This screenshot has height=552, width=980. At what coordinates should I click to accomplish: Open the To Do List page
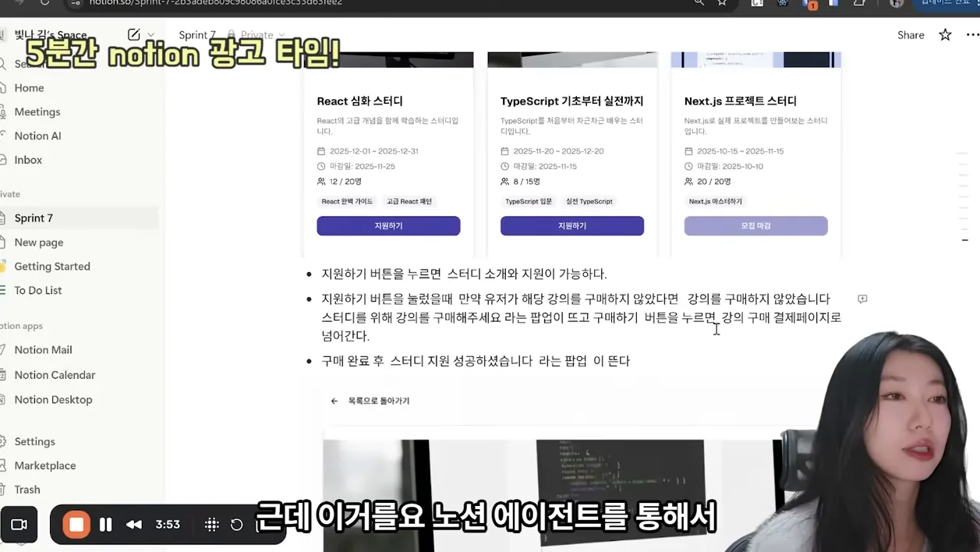(38, 290)
